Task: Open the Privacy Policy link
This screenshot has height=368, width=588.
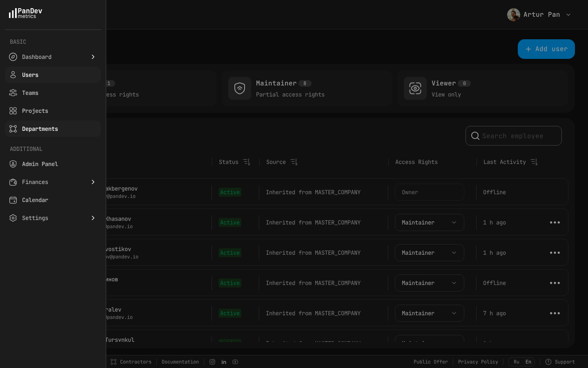Action: pos(478,362)
